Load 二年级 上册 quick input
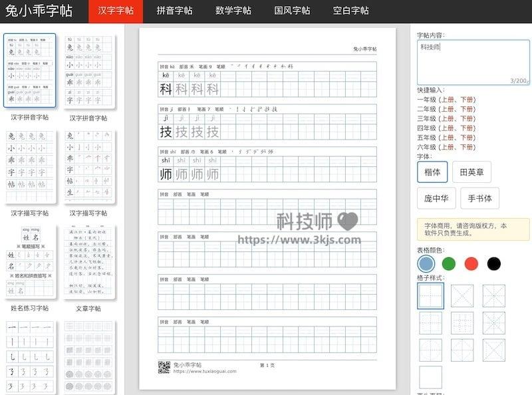The image size is (532, 395). pos(448,109)
